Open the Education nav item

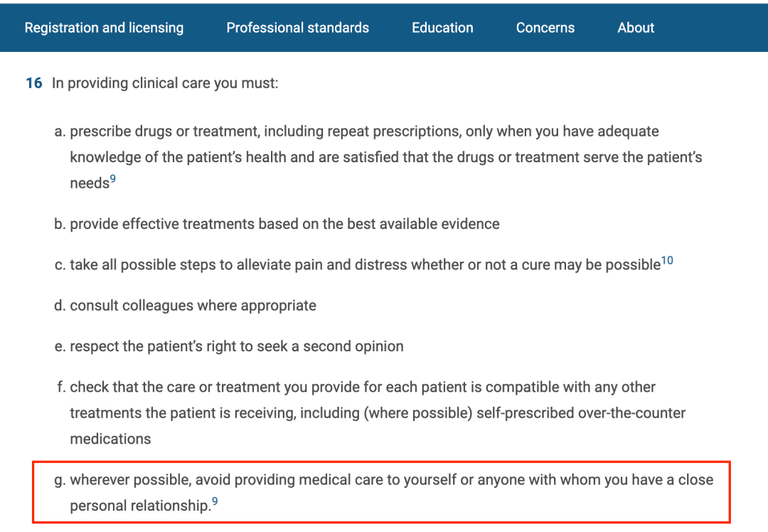pos(442,28)
